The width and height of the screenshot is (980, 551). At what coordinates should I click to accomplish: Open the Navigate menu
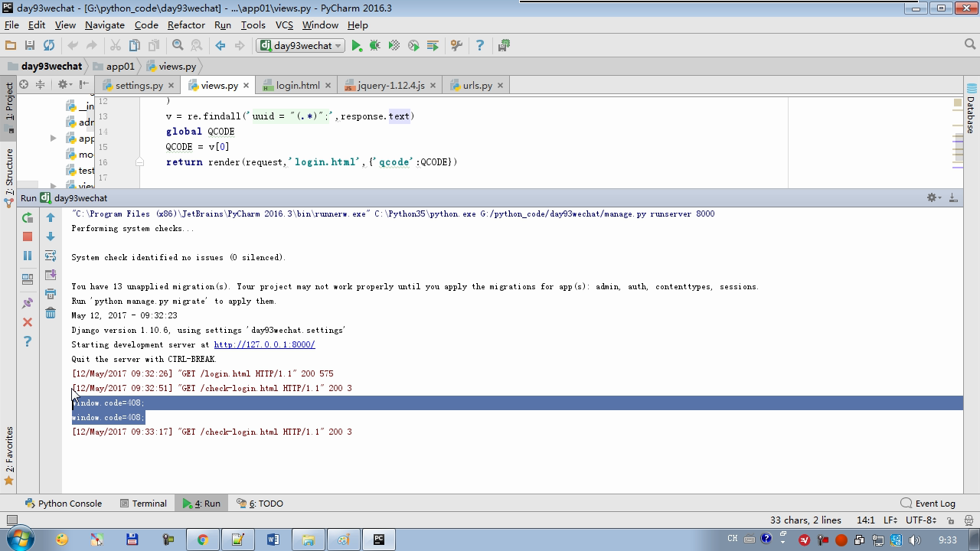tap(104, 24)
